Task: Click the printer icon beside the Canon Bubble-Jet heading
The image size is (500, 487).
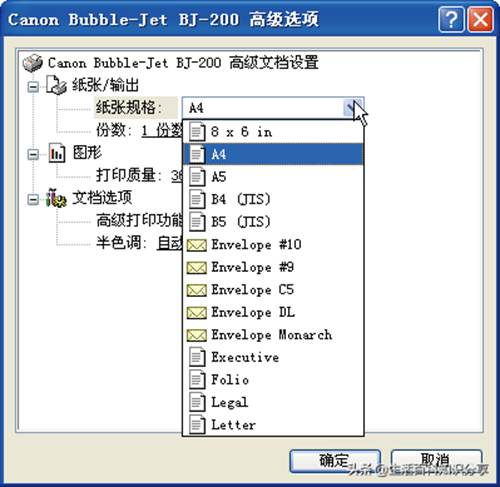Action: 33,63
